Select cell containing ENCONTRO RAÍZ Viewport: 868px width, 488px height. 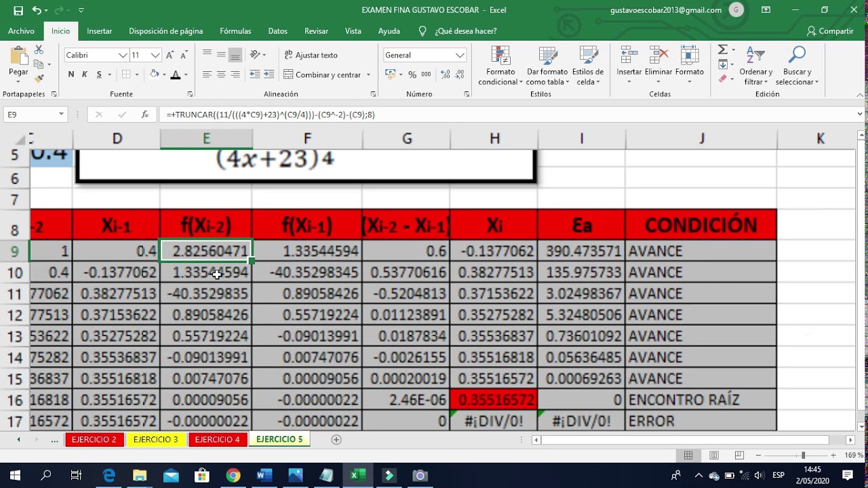click(x=701, y=400)
